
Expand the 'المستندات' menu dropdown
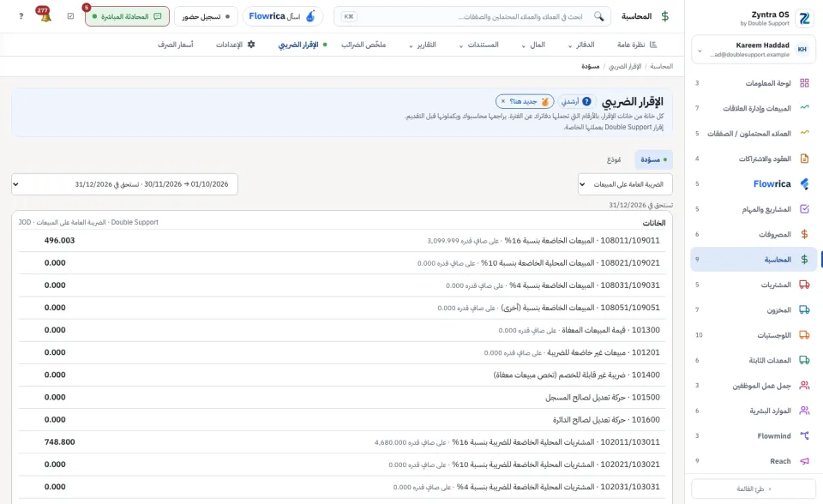(x=478, y=45)
